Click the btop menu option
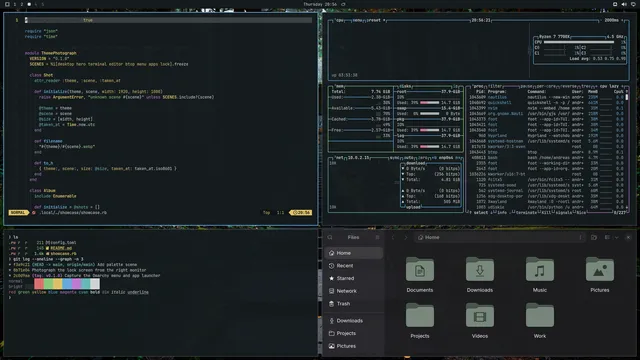The height and width of the screenshot is (360, 640). [357, 20]
